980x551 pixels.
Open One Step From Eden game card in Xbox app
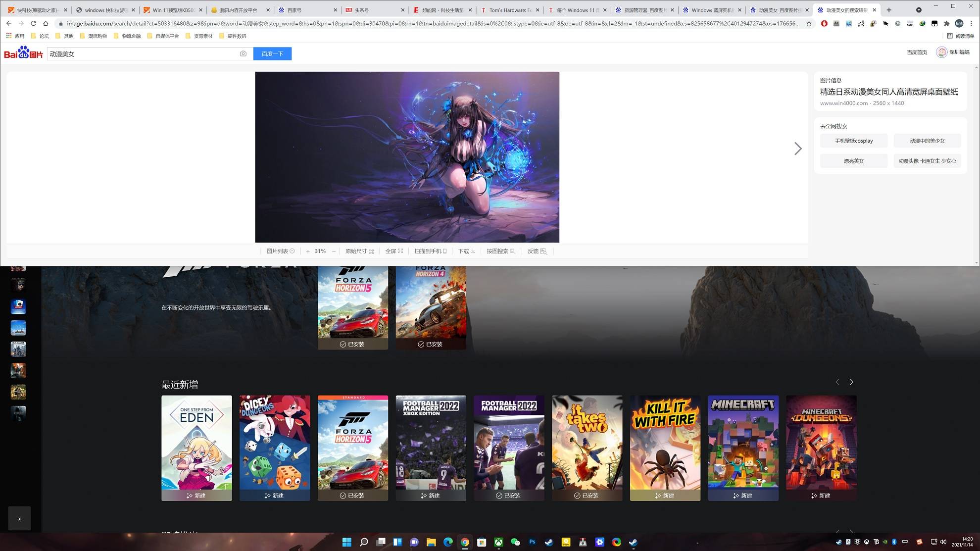click(x=196, y=448)
